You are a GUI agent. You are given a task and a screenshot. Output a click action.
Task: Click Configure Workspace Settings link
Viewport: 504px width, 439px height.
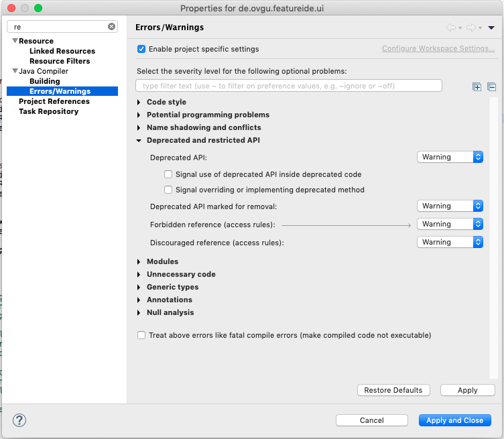(438, 48)
